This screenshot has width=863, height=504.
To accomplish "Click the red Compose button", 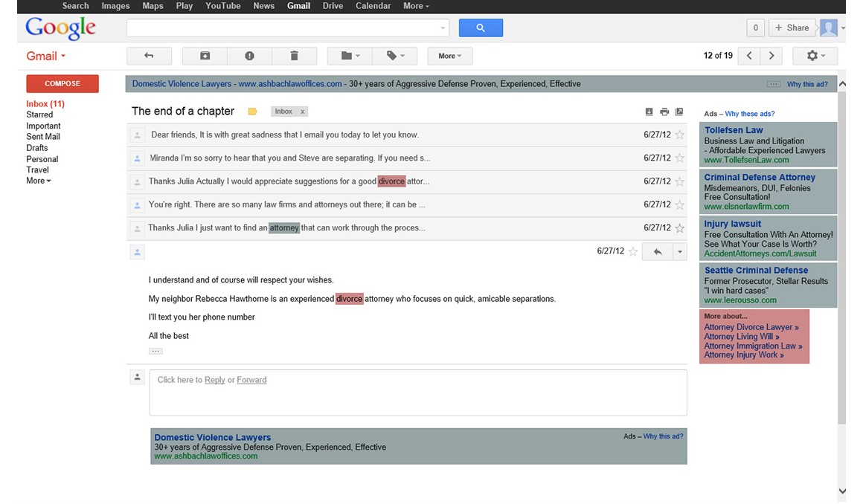I will (x=62, y=83).
